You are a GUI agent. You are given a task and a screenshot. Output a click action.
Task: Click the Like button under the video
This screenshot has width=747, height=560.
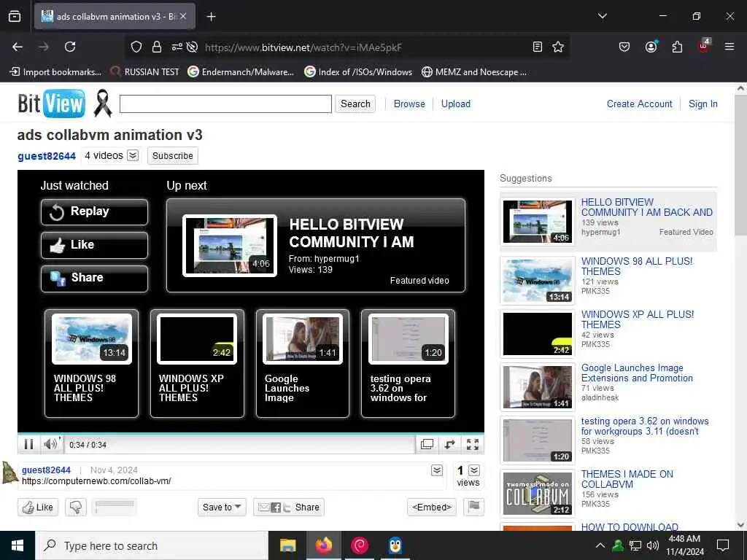(38, 507)
